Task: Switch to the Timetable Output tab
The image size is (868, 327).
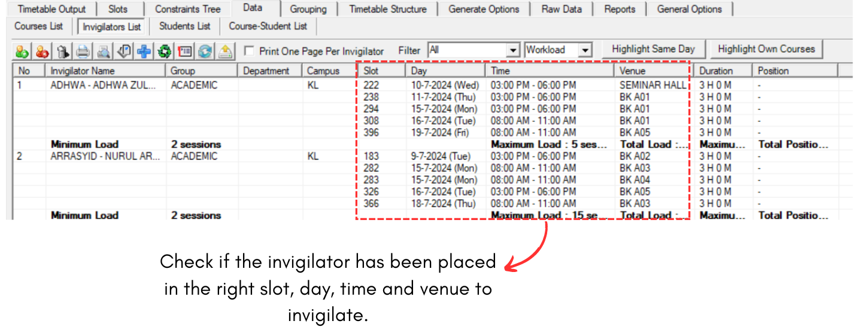Action: [x=51, y=9]
